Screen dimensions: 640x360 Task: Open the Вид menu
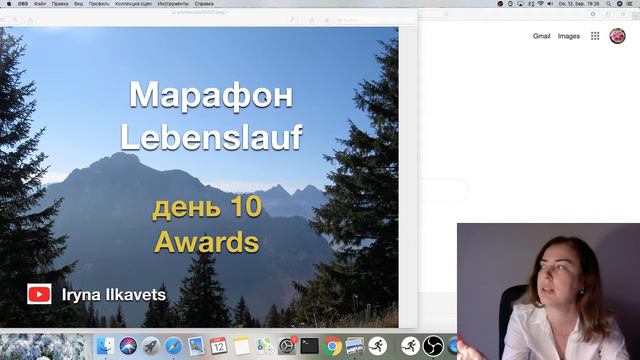pos(78,4)
